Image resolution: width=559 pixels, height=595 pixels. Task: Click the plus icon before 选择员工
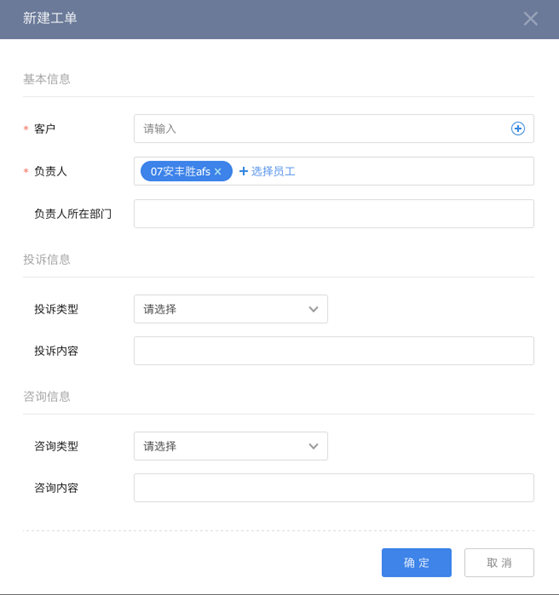243,172
